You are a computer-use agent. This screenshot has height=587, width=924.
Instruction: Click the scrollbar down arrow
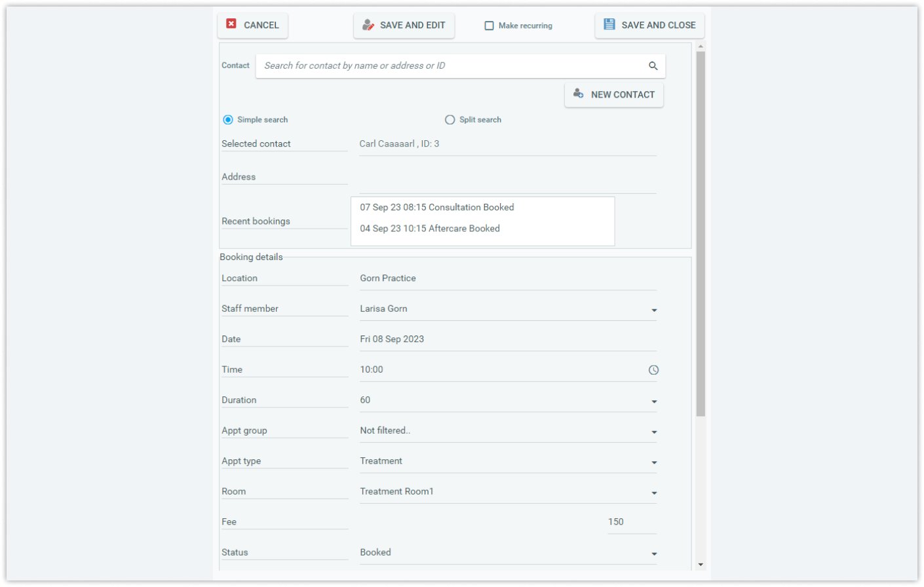[x=701, y=564]
